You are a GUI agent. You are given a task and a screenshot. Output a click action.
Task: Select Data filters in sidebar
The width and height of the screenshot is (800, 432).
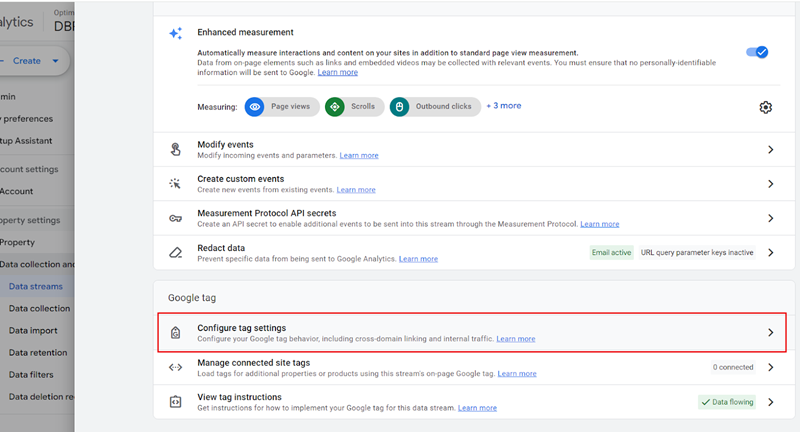click(31, 374)
